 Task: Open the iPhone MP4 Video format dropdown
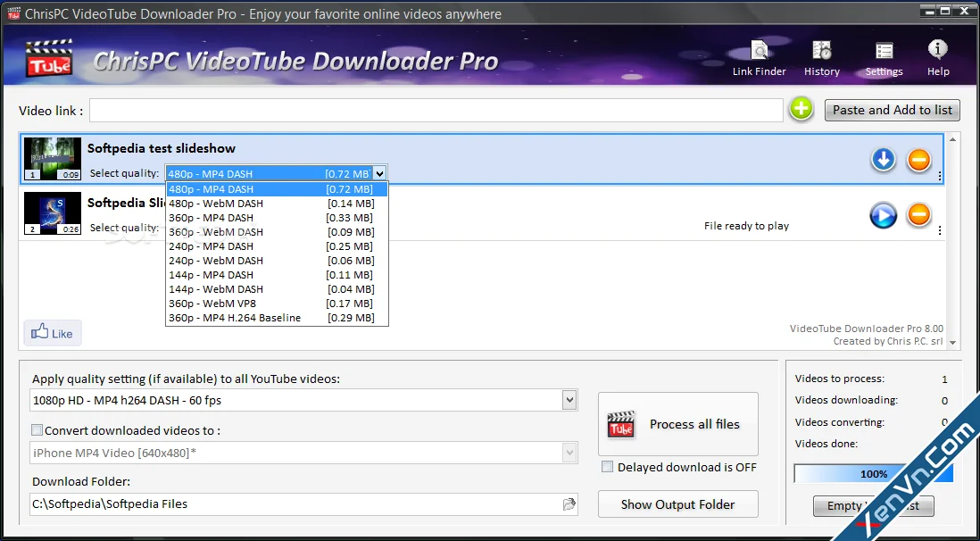click(x=569, y=453)
